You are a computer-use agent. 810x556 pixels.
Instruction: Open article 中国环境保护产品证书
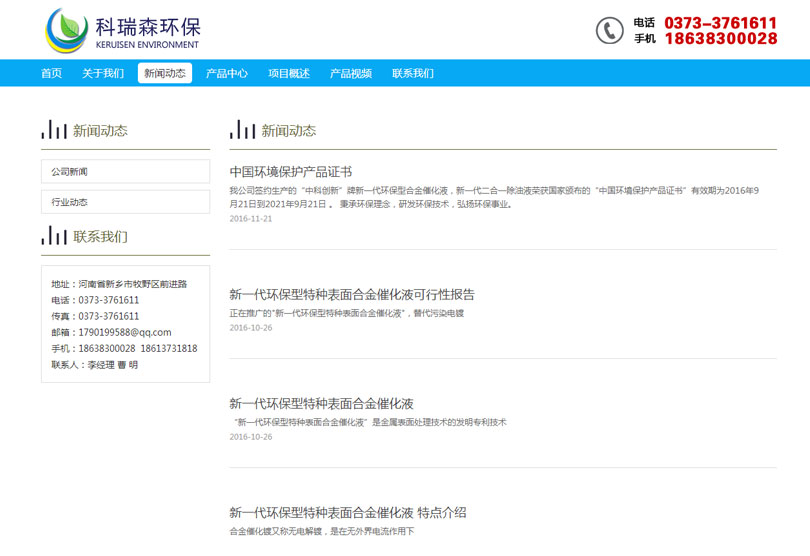click(291, 172)
